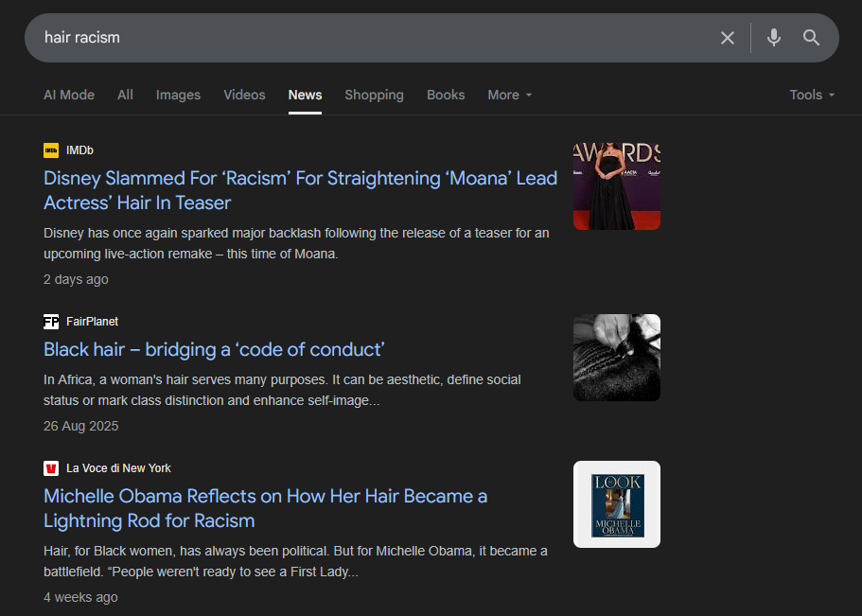Start voice search with the microphone icon
Image resolution: width=862 pixels, height=616 pixels.
tap(773, 38)
